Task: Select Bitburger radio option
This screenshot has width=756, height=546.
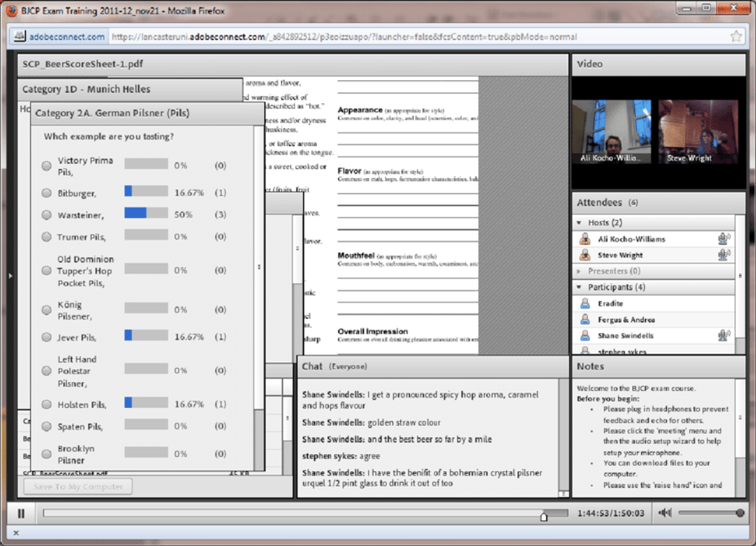Action: (x=46, y=193)
